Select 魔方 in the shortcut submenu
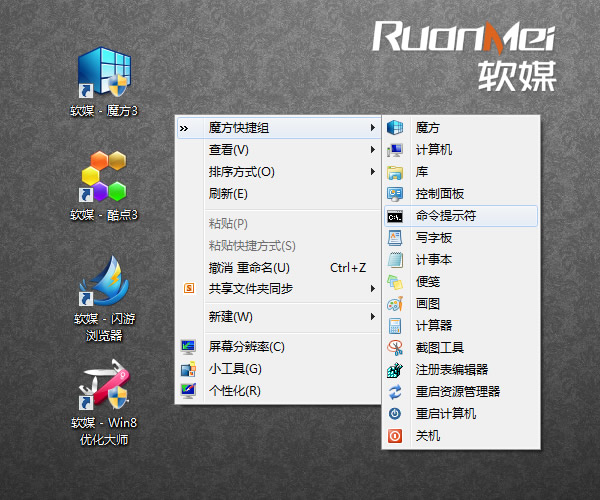 pos(461,127)
